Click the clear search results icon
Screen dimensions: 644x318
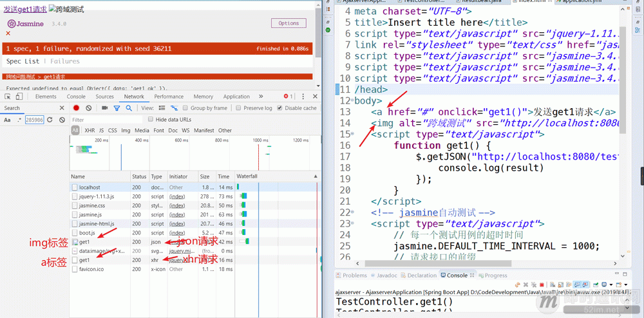click(x=62, y=120)
